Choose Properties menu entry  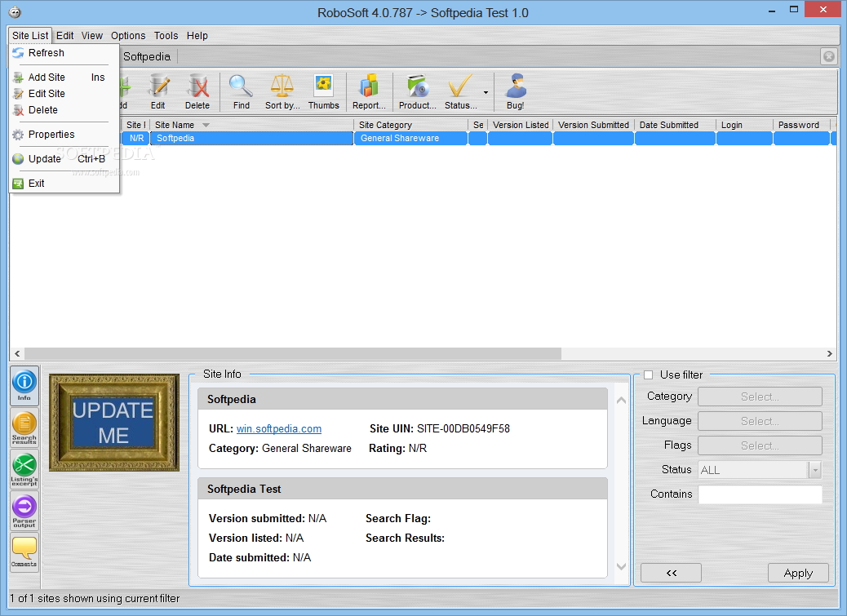coord(64,135)
